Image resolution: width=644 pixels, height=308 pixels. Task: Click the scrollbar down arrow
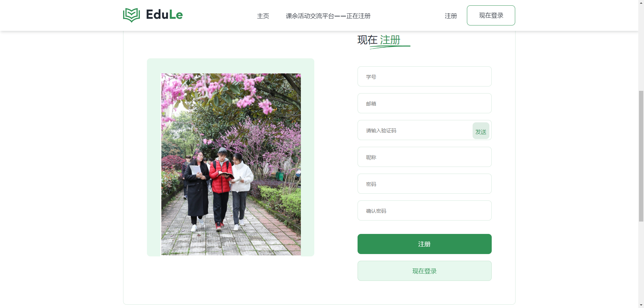click(x=641, y=305)
